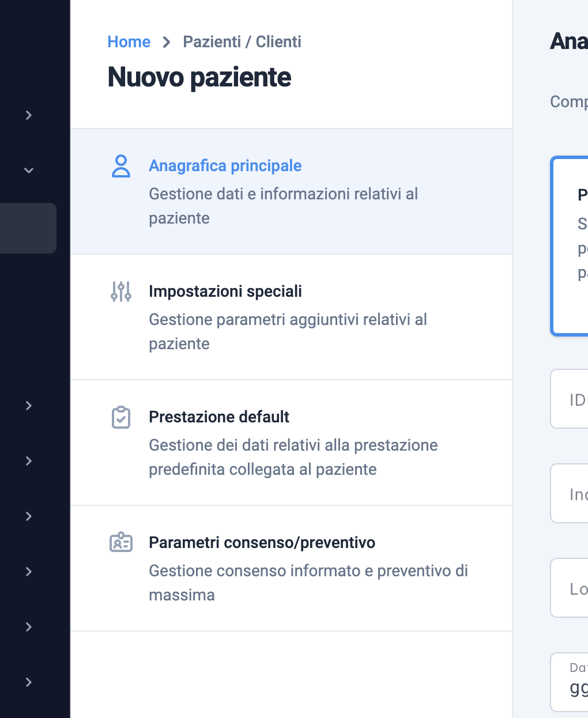This screenshot has height=718, width=588.
Task: Select the Anagrafica principale section
Action: 291,191
